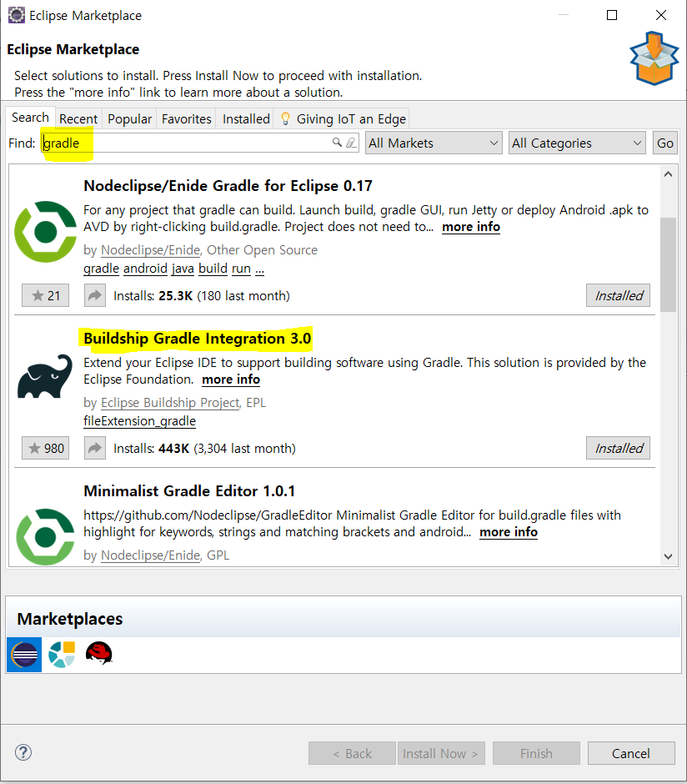
Task: Select the second multicolored marketplace icon
Action: tap(62, 655)
